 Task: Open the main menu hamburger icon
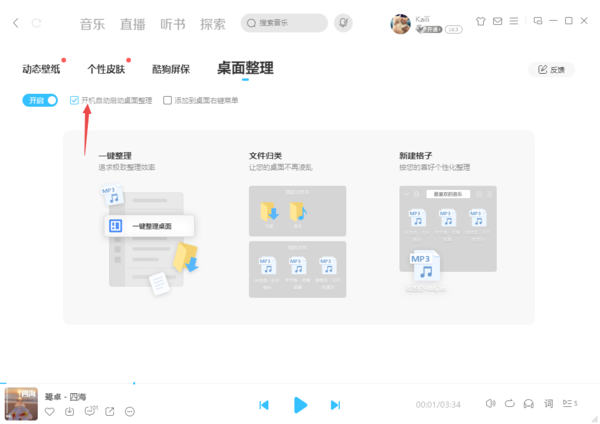514,21
